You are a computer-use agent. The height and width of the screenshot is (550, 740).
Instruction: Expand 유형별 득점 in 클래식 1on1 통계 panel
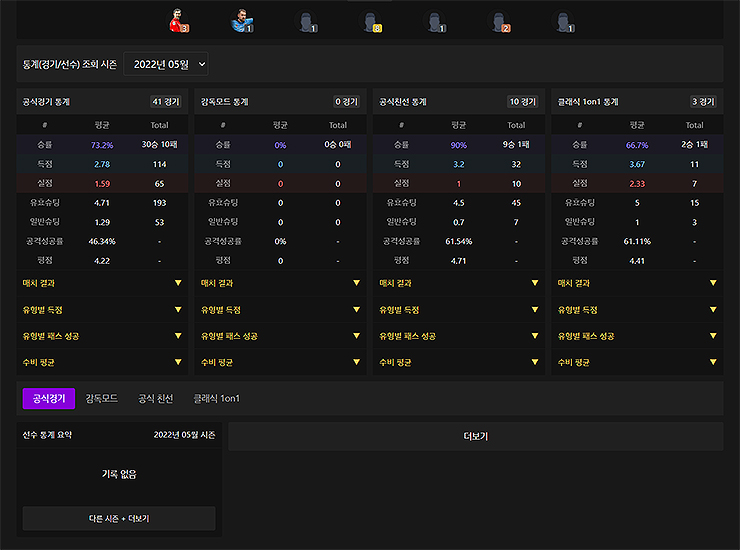coord(637,310)
